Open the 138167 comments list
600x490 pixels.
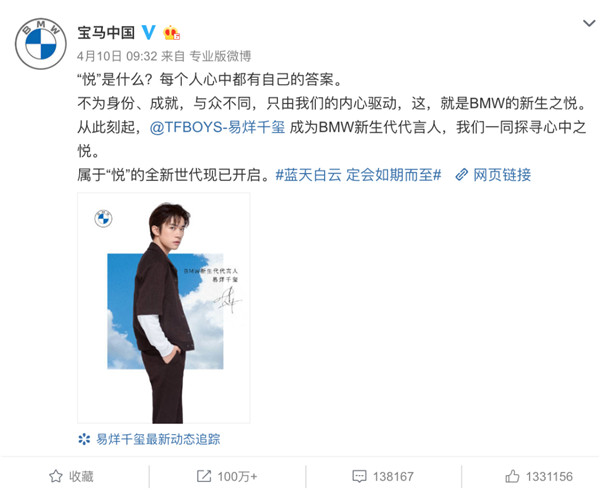point(393,477)
